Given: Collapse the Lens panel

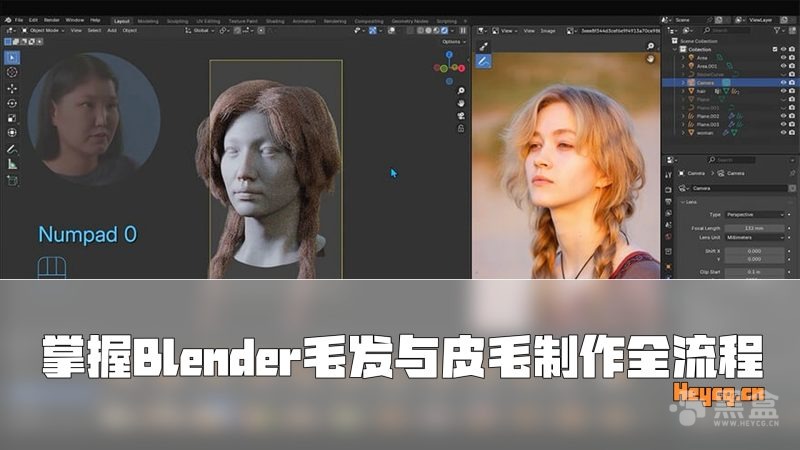Looking at the screenshot, I should 683,202.
